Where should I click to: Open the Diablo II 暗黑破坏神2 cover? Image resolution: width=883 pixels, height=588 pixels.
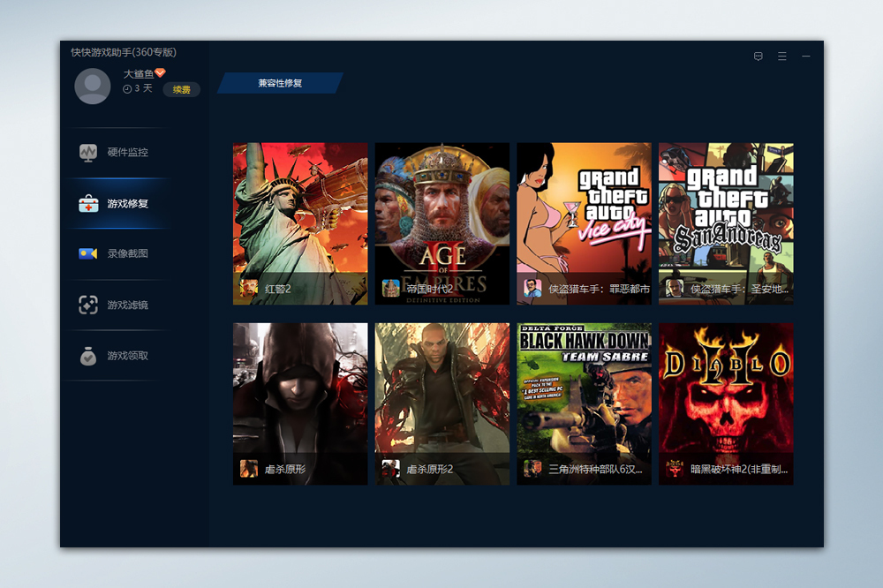click(726, 402)
